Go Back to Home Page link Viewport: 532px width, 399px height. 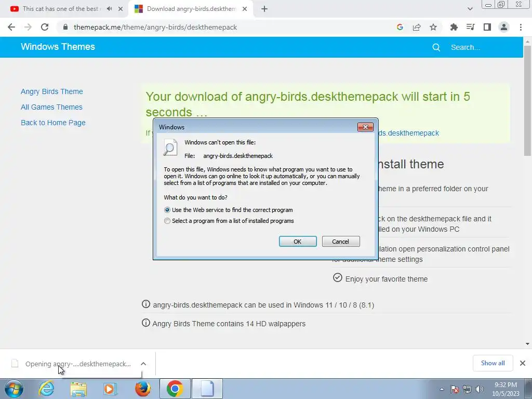click(53, 123)
